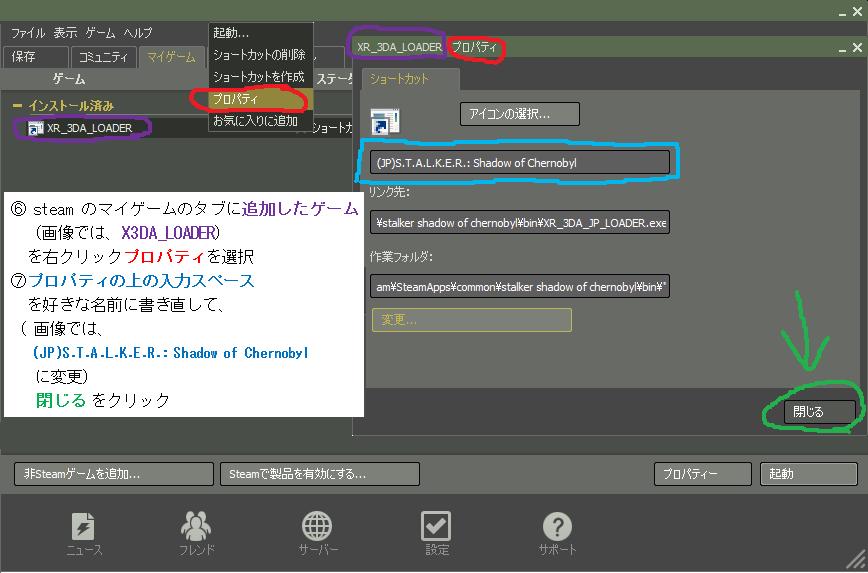
Task: Click the プロパティー button at the bottom
Action: coord(702,474)
